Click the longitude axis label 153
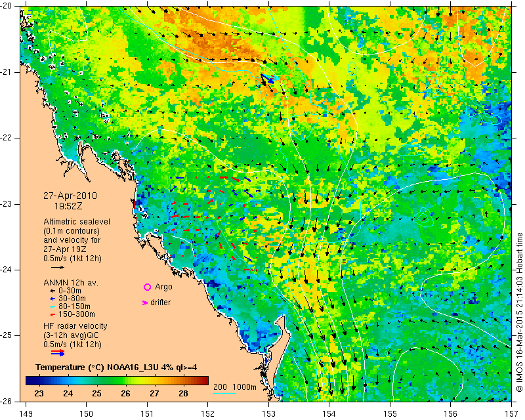Viewport: 525px width, 420px height. click(268, 414)
